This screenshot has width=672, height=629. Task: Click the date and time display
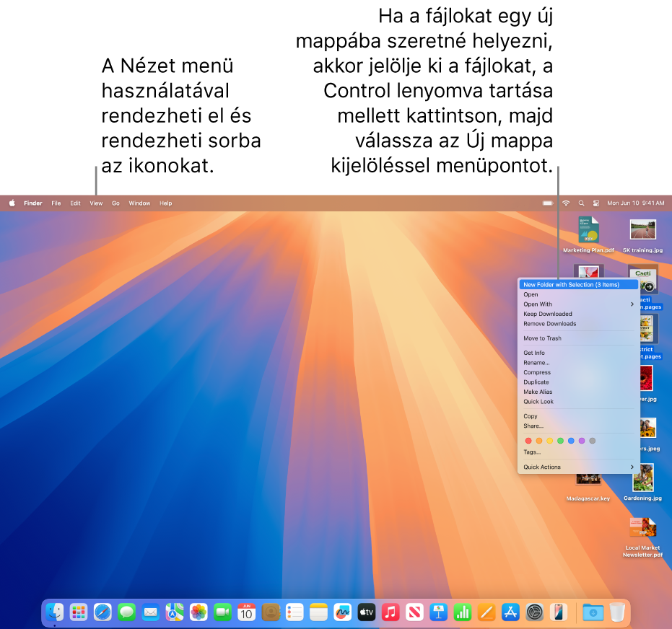[636, 203]
